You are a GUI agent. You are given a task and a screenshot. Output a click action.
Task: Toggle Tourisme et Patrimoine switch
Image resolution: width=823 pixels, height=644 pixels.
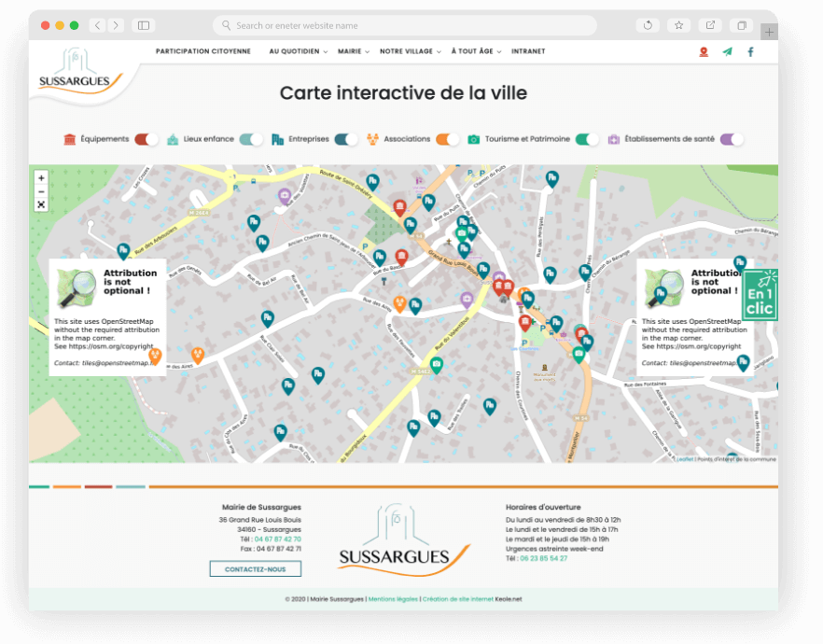[x=587, y=139]
